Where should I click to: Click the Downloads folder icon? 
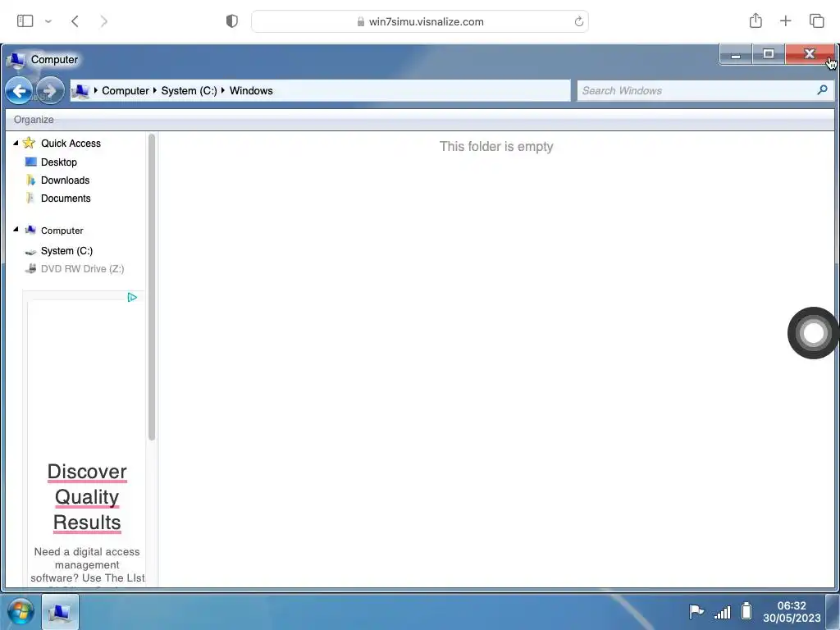coord(30,180)
